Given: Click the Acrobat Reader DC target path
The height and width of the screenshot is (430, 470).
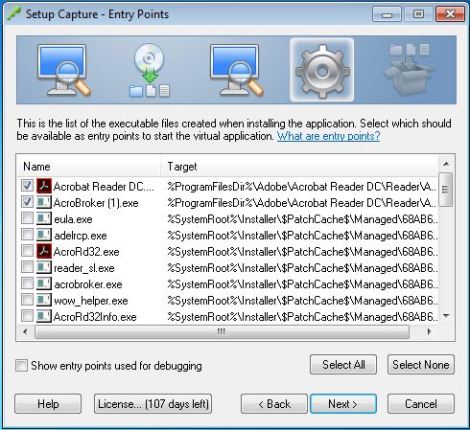Looking at the screenshot, I should [x=302, y=187].
